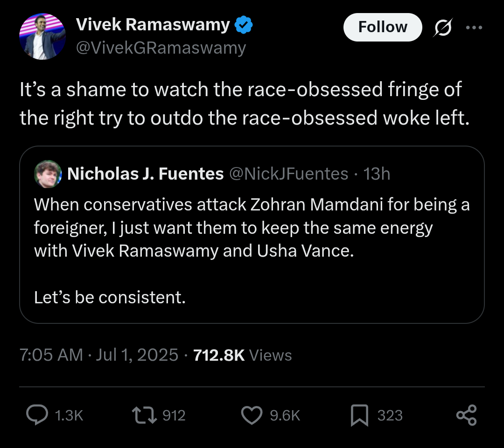Open the quoted post about Zohran Mamdani
Image resolution: width=504 pixels, height=448 pixels.
click(x=252, y=235)
